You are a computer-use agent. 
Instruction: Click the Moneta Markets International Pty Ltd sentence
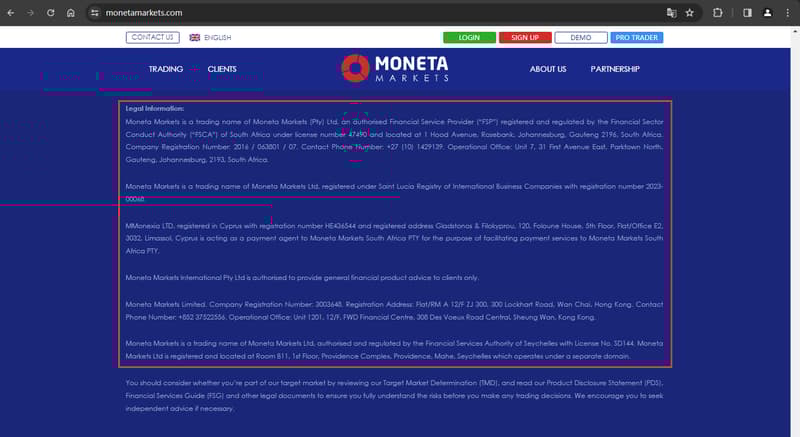tap(302, 278)
